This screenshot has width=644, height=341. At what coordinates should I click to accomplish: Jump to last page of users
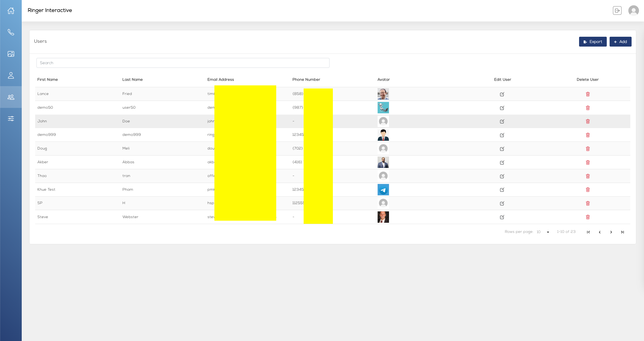point(622,232)
